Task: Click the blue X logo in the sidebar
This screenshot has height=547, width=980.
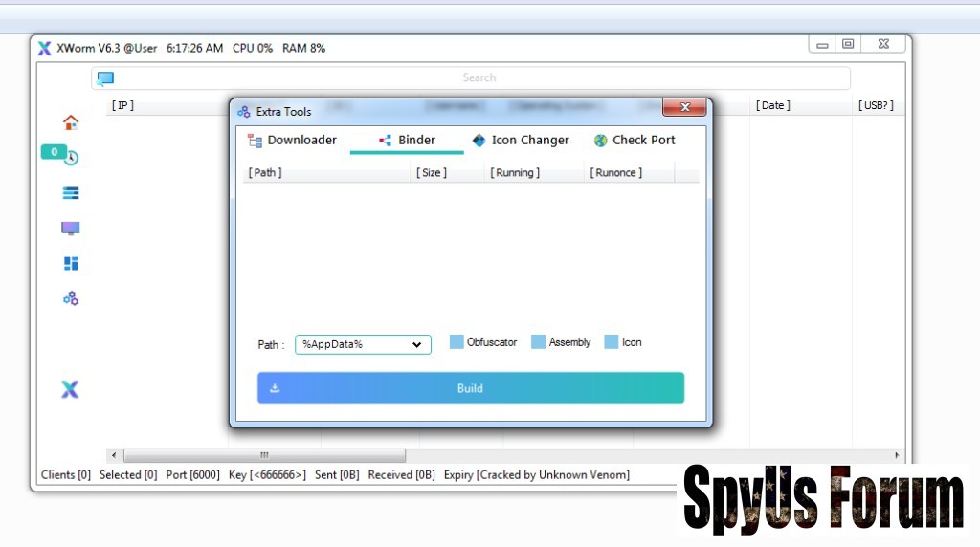Action: [70, 389]
